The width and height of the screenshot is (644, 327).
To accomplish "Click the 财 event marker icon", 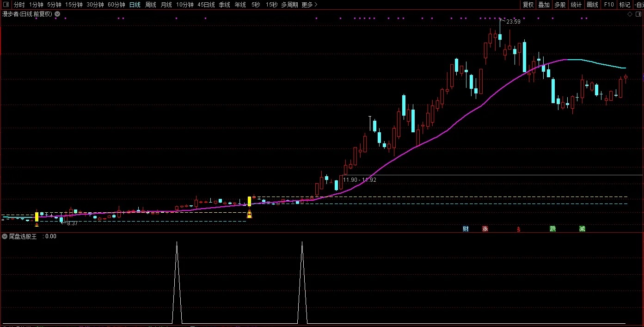I will (466, 229).
